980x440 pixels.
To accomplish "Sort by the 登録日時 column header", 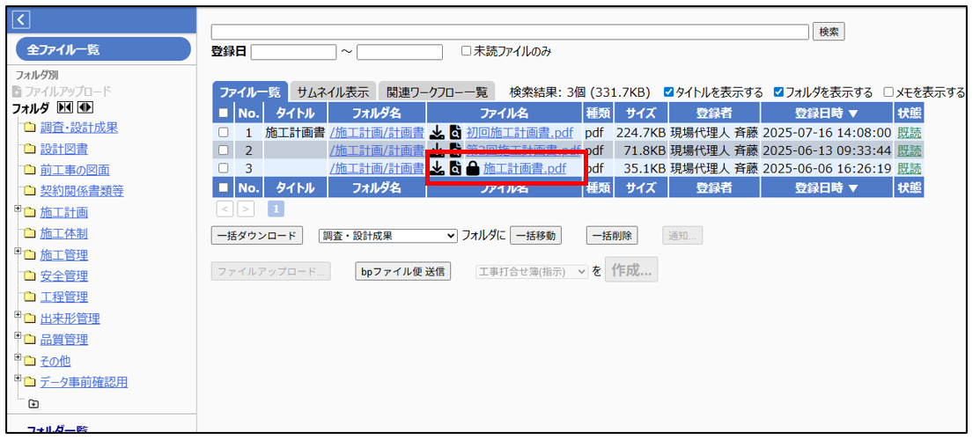I will [826, 114].
